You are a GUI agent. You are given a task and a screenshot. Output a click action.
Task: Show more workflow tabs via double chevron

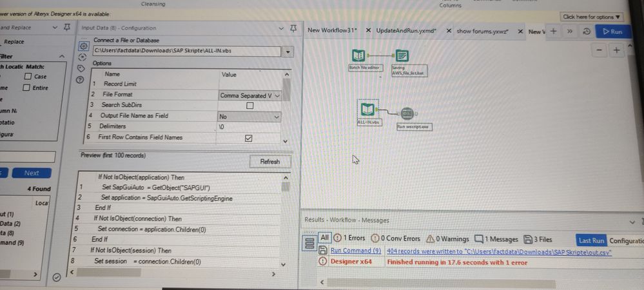click(570, 32)
